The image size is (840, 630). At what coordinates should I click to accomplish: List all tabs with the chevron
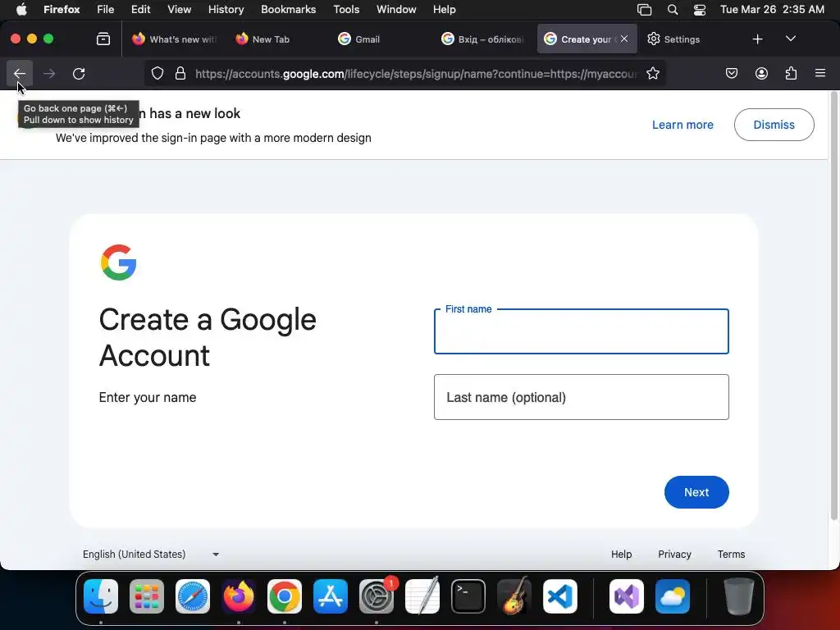point(790,39)
